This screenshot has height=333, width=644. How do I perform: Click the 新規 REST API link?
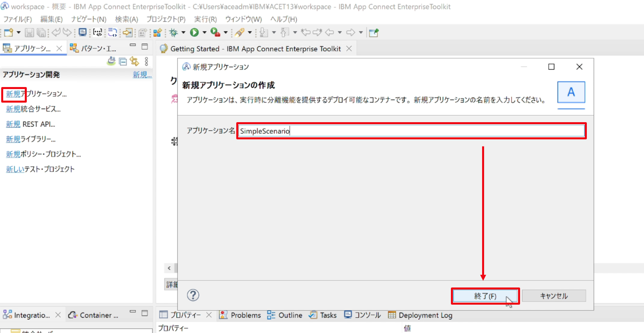30,124
